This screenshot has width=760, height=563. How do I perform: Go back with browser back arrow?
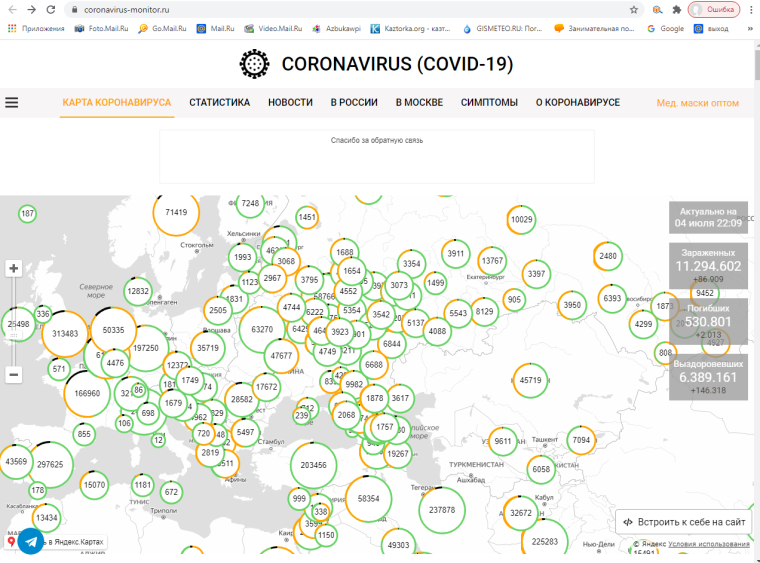pyautogui.click(x=11, y=9)
